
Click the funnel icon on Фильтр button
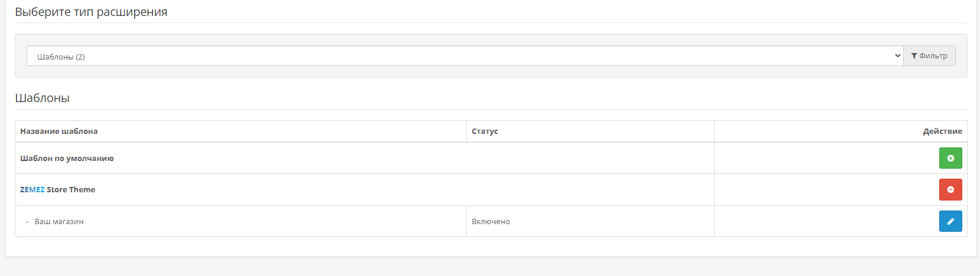(914, 56)
